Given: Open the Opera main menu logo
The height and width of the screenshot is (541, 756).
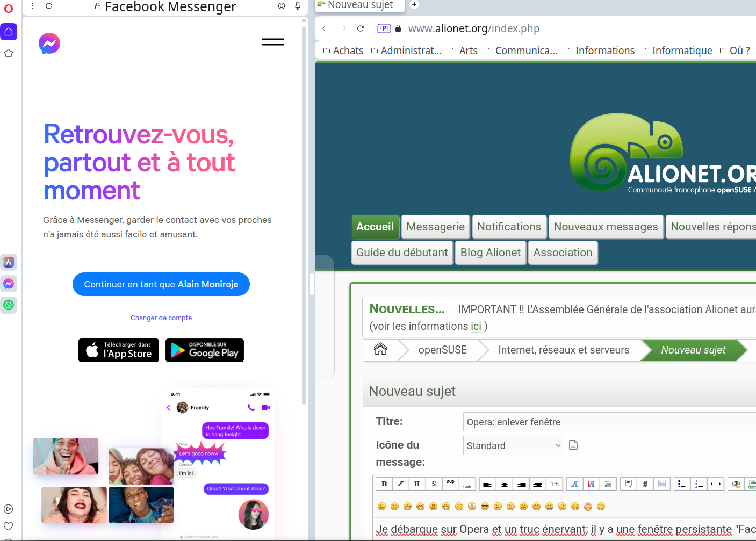Looking at the screenshot, I should pos(9,8).
